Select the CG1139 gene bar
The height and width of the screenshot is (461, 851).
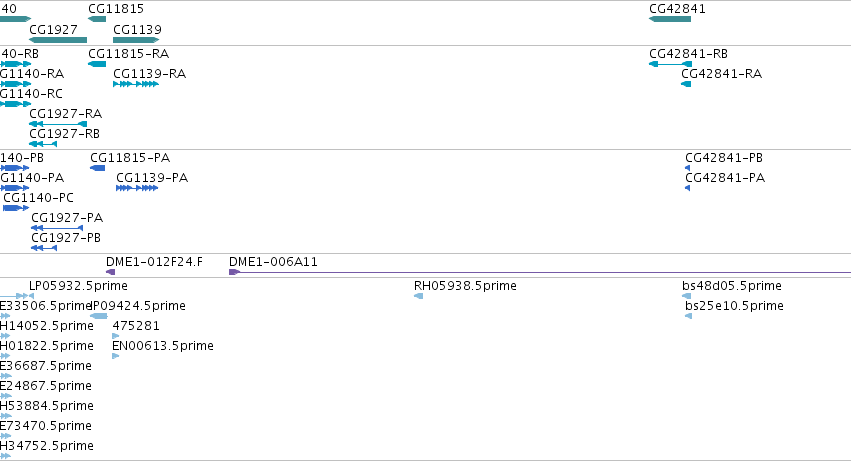click(136, 40)
